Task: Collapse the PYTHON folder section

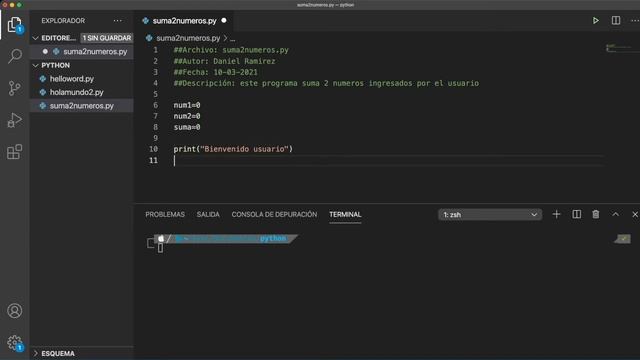Action: pyautogui.click(x=36, y=65)
